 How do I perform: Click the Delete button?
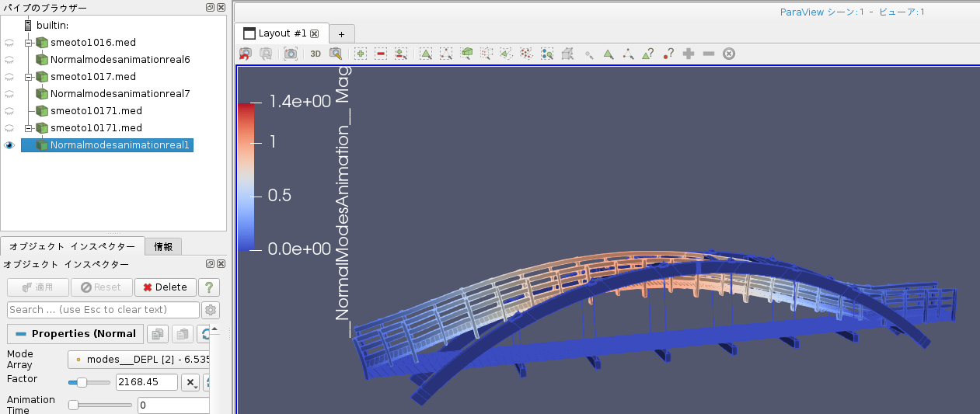pos(165,287)
